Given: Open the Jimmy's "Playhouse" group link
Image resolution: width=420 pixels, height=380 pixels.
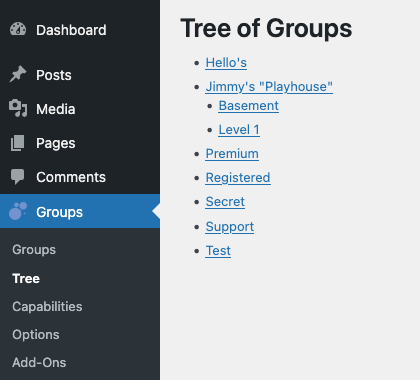Looking at the screenshot, I should (x=269, y=87).
